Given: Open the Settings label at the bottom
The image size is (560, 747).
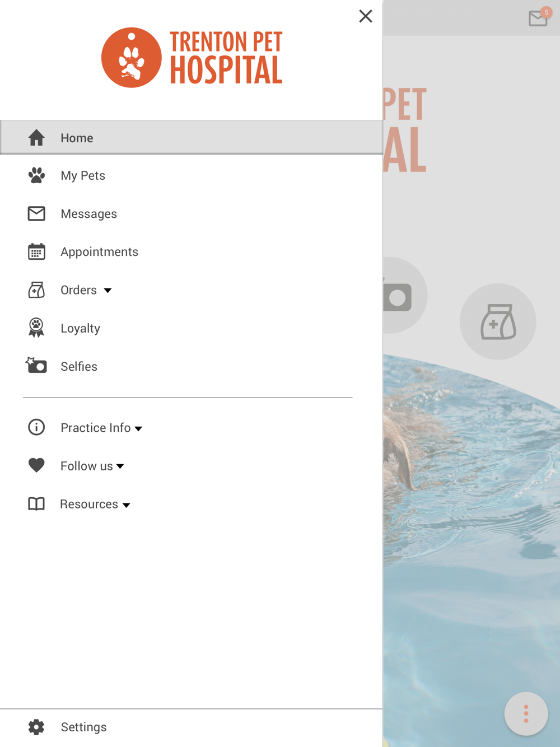Looking at the screenshot, I should coord(83,727).
